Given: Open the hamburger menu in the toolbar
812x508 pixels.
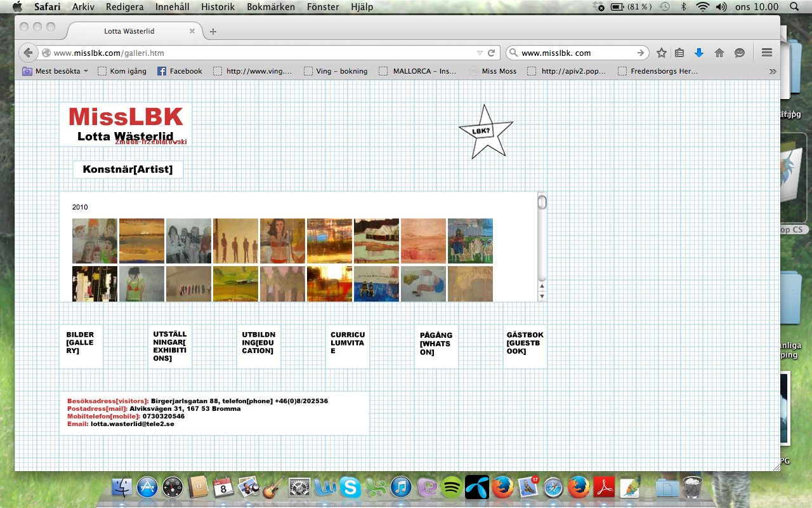Looking at the screenshot, I should (766, 53).
